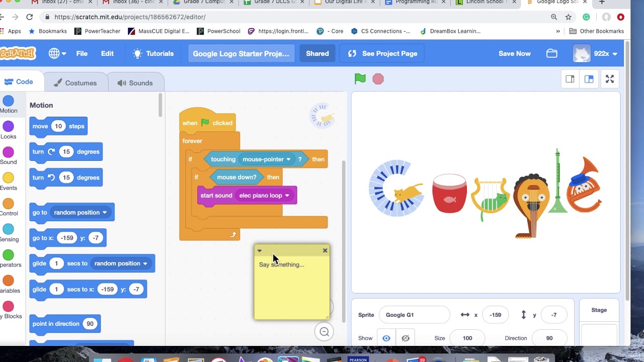Select Events block category

(x=8, y=182)
